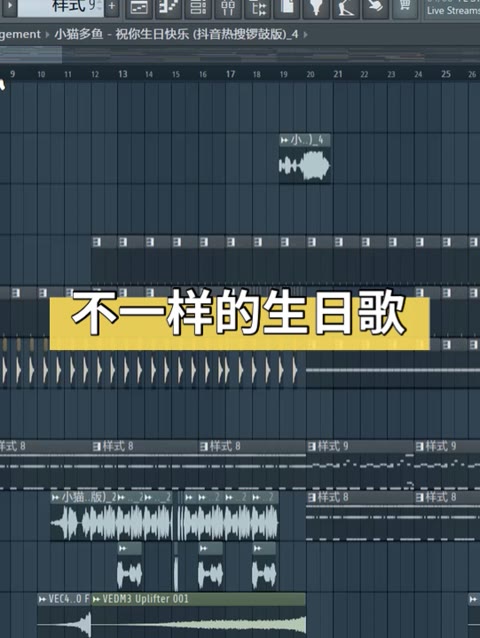Select lower 样式 8 clip starting at bar 20
The width and height of the screenshot is (480, 638).
tap(360, 516)
